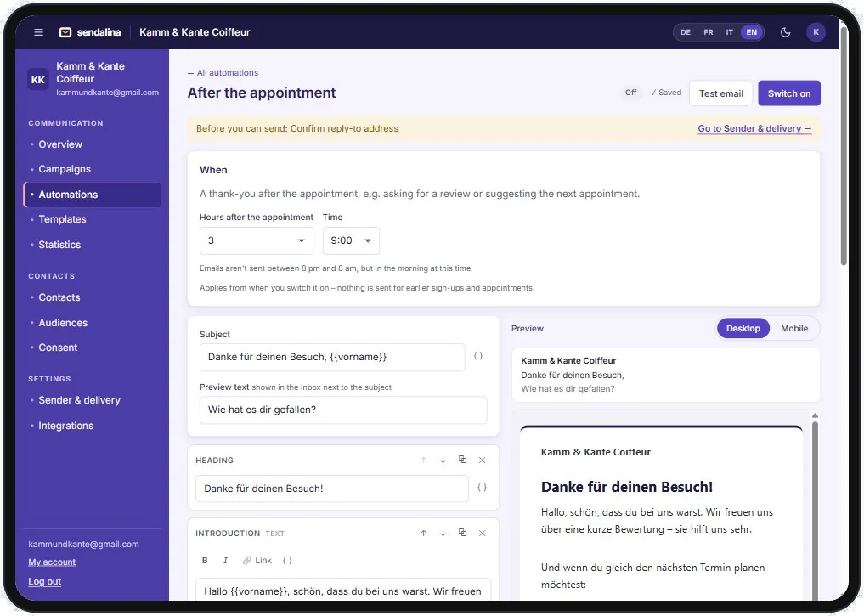Open the Templates page
The width and height of the screenshot is (864, 616).
coord(93,219)
